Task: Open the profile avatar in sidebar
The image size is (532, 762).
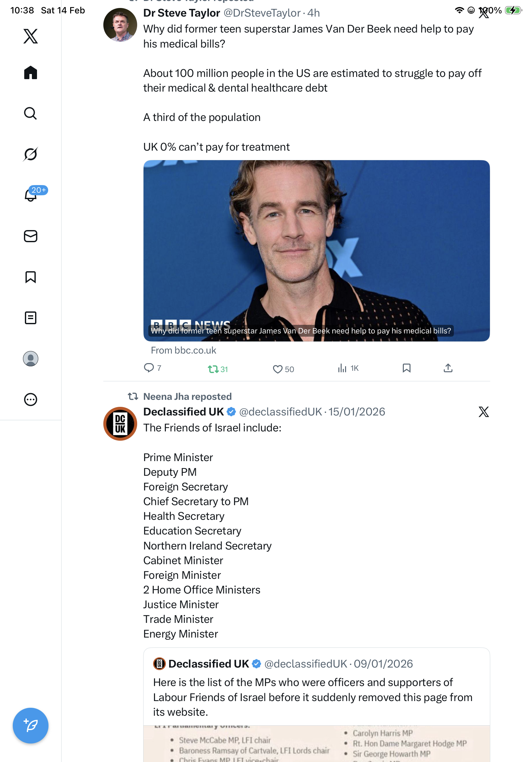Action: 31,358
